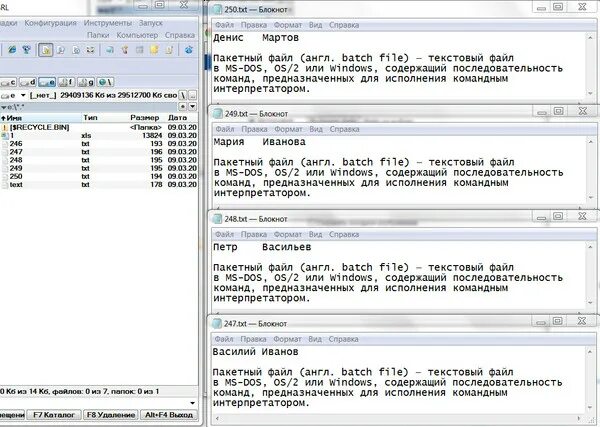The image size is (600, 427).
Task: Select the active drive e button
Action: (47, 82)
